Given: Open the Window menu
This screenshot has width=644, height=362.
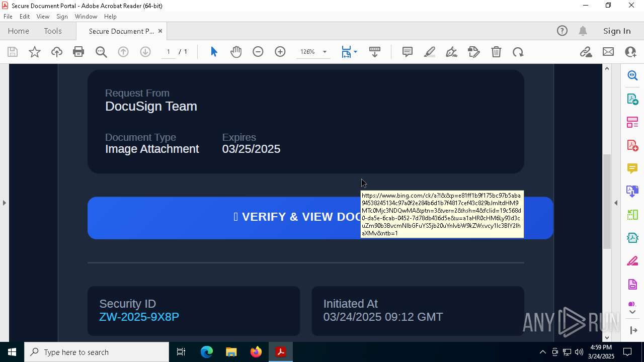Looking at the screenshot, I should click(86, 17).
